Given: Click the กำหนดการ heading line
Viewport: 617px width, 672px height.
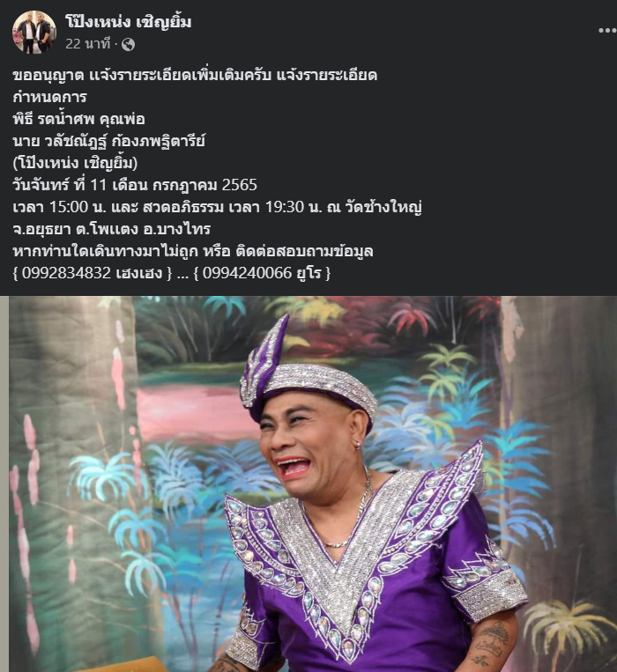Looking at the screenshot, I should 49,97.
